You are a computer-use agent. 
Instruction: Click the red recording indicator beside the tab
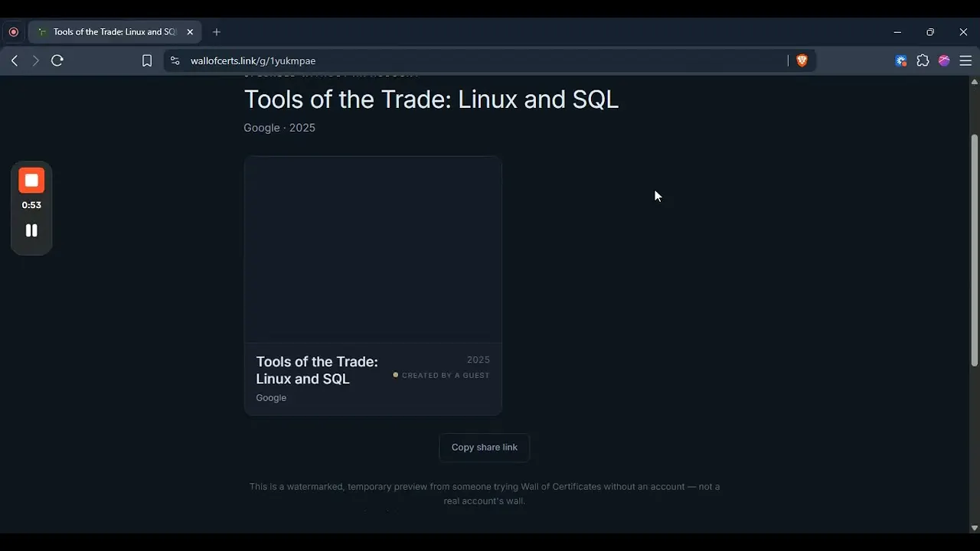(x=13, y=32)
